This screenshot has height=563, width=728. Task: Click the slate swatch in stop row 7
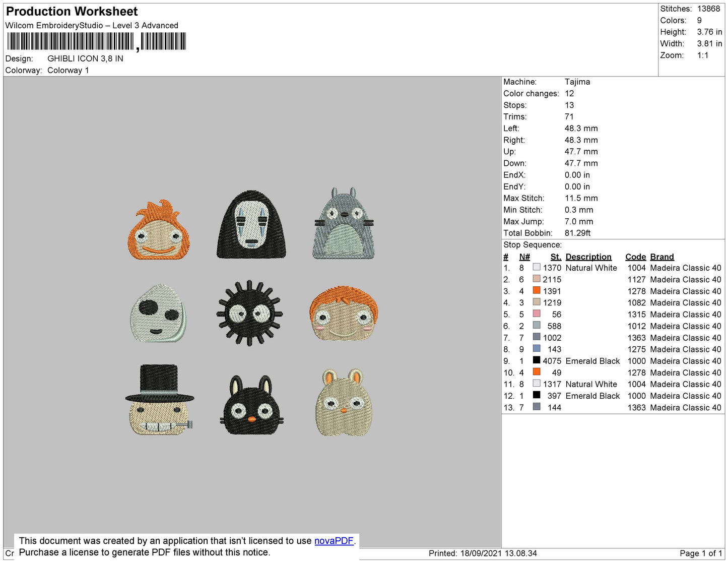click(537, 337)
